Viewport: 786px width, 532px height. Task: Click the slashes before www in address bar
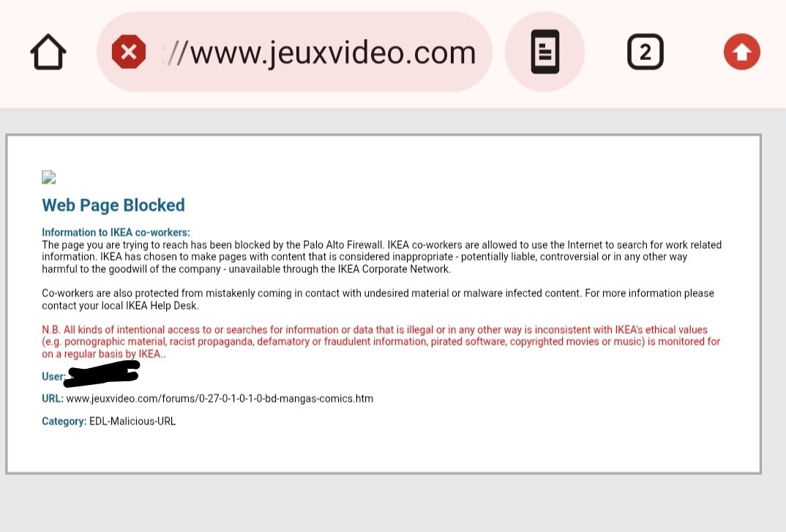coord(176,53)
